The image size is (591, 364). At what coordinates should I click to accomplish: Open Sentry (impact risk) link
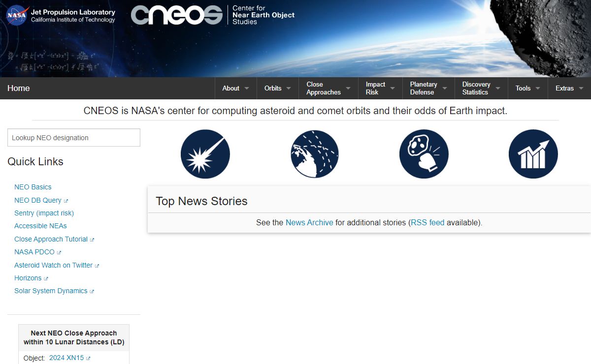[x=44, y=213]
